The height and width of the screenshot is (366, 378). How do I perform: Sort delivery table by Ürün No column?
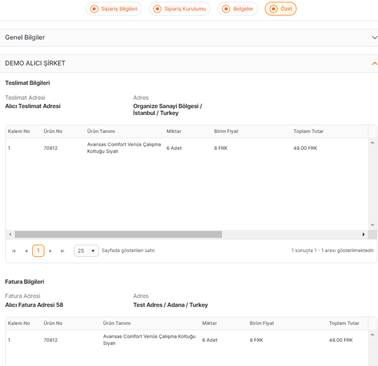(x=53, y=131)
